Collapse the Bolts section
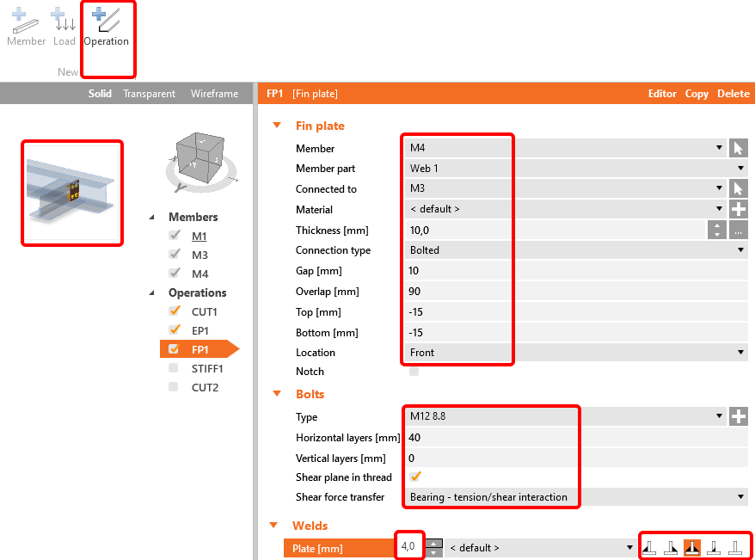This screenshot has height=560, width=755. pyautogui.click(x=277, y=394)
